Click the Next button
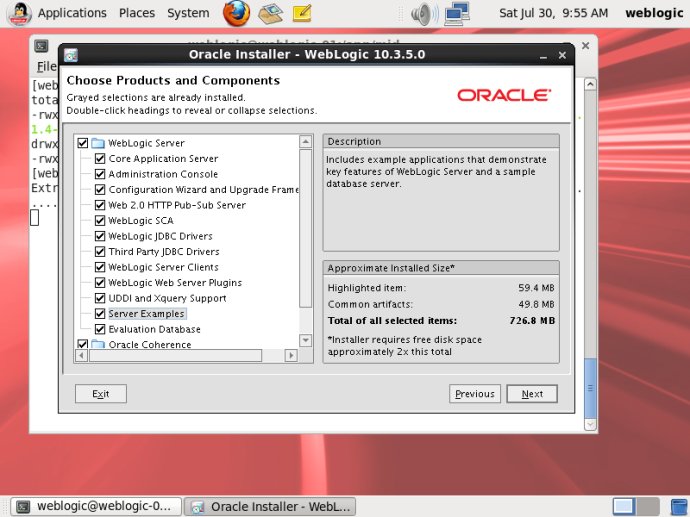Screen dimensions: 690x517 point(532,394)
